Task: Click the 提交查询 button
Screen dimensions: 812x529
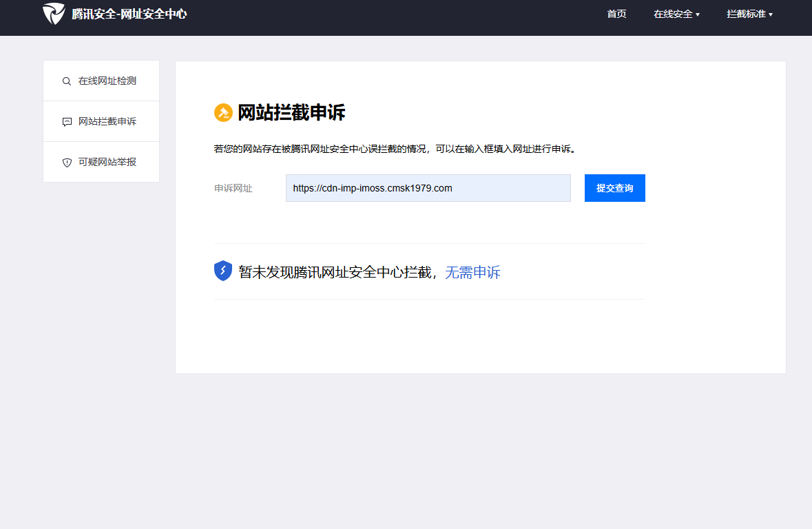Action: [x=615, y=188]
